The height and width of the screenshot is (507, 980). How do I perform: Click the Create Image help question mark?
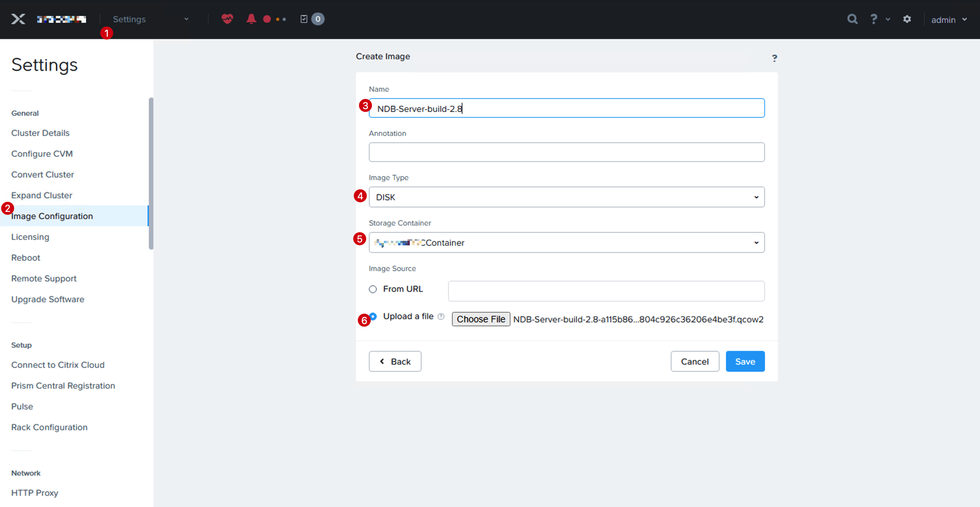point(774,58)
